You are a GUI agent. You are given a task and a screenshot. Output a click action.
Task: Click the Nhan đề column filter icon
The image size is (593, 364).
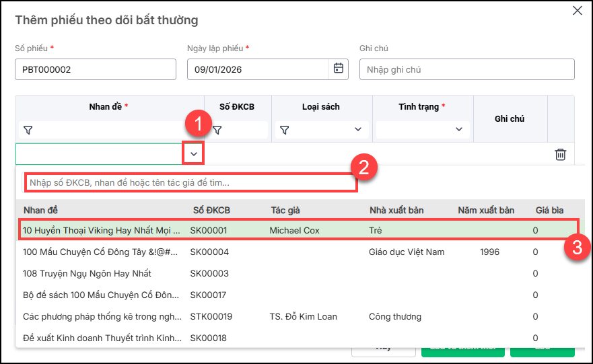point(28,130)
